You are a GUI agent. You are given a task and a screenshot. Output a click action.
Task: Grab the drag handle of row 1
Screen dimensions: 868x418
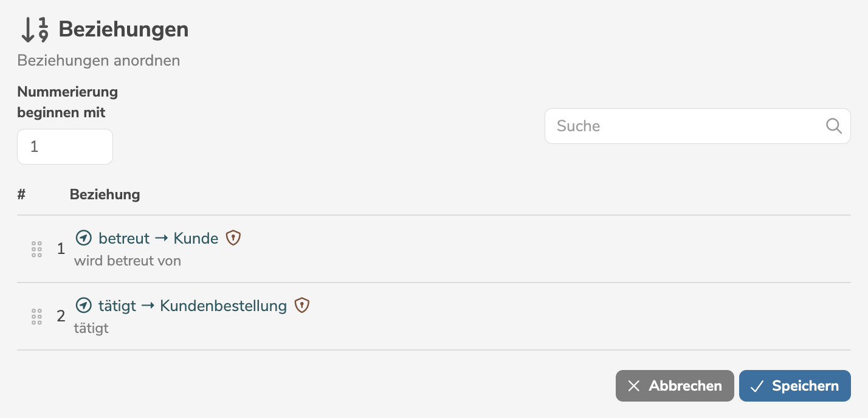(x=36, y=249)
